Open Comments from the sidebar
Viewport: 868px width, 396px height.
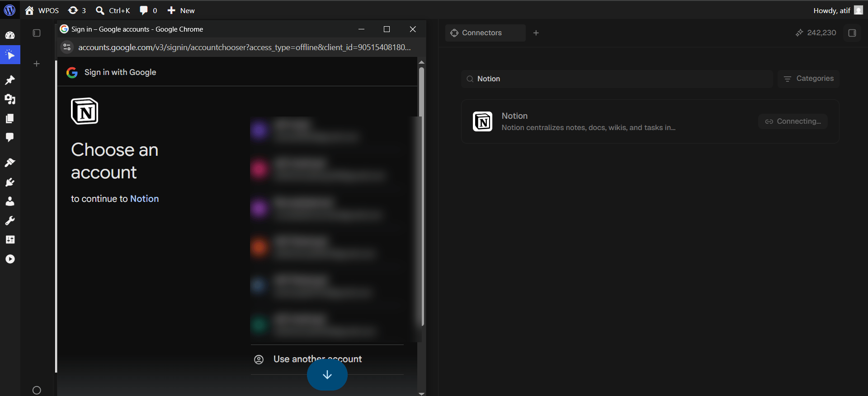pyautogui.click(x=10, y=137)
